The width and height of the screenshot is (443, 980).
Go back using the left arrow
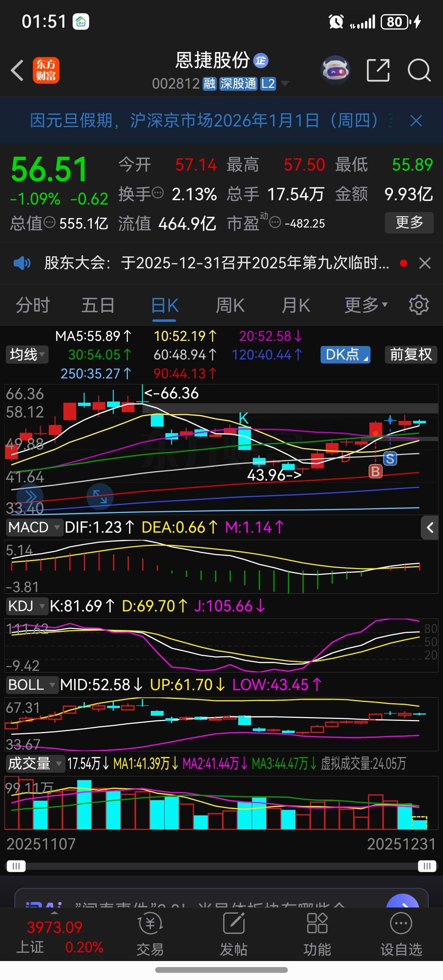click(x=17, y=70)
